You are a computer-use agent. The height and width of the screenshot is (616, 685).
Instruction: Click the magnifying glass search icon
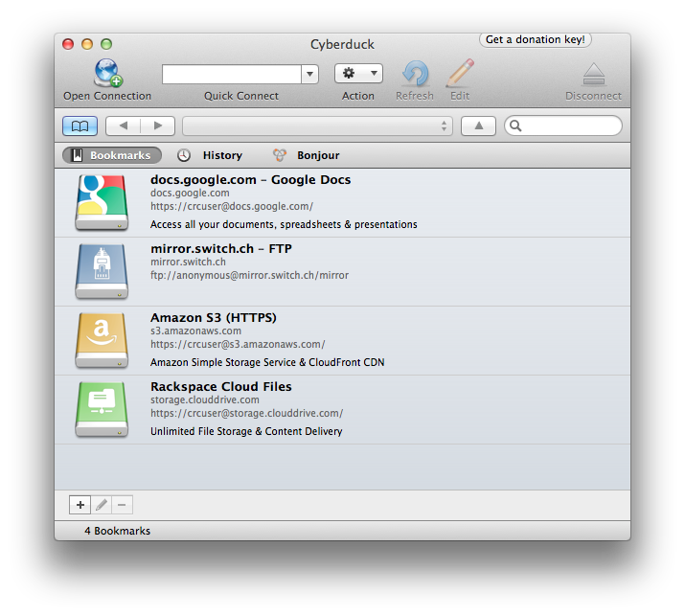point(515,125)
